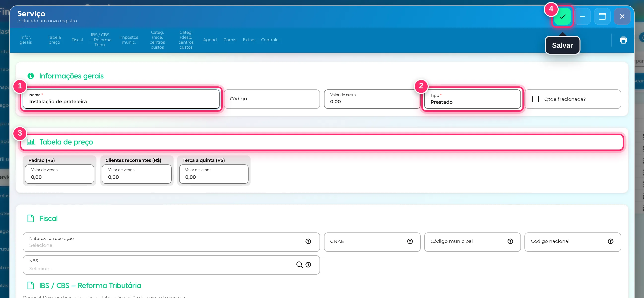644x298 pixels.
Task: Open the NBS Selecione dropdown
Action: tap(171, 265)
